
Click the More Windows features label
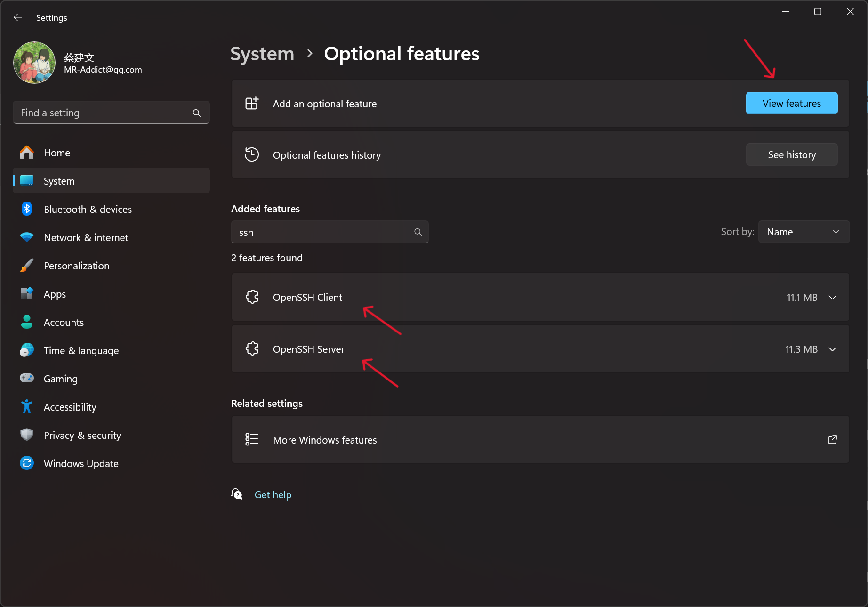(x=325, y=440)
